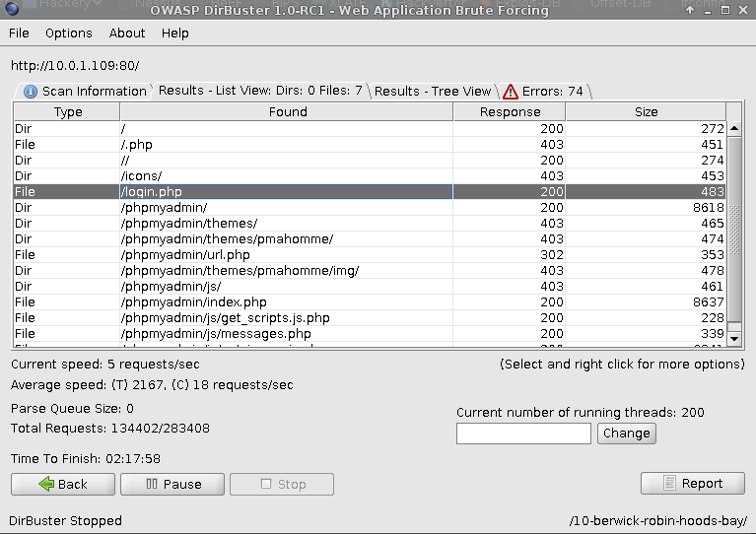Viewport: 756px width, 534px height.
Task: Sort results by Response column header
Action: pos(509,112)
